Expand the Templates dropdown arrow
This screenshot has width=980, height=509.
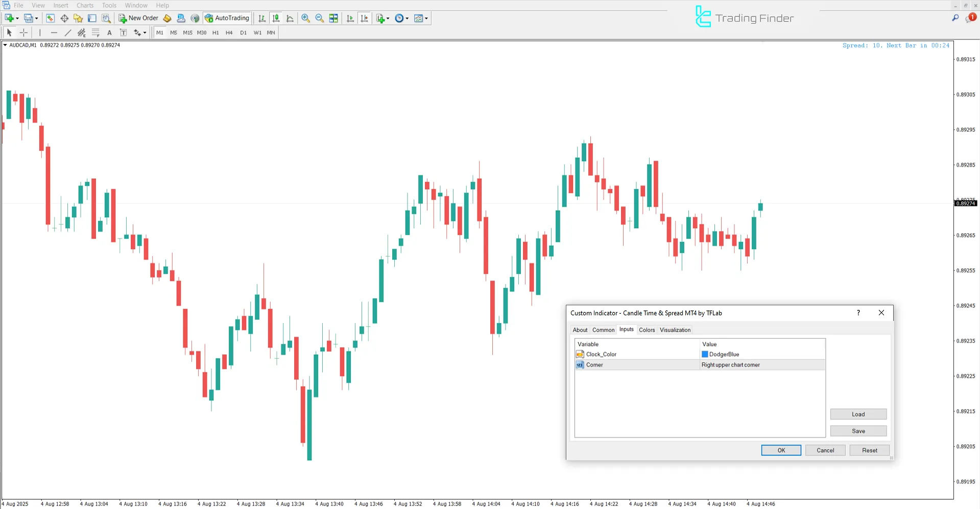click(426, 18)
